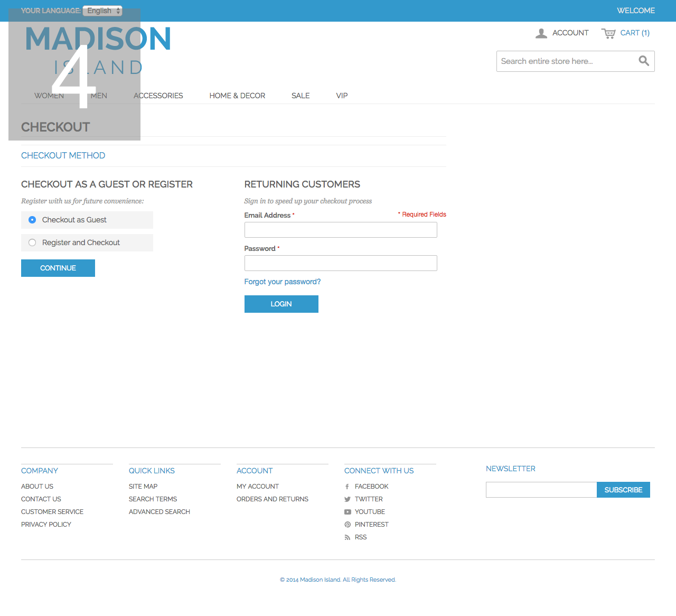676x616 pixels.
Task: Open My Account footer link
Action: [258, 487]
